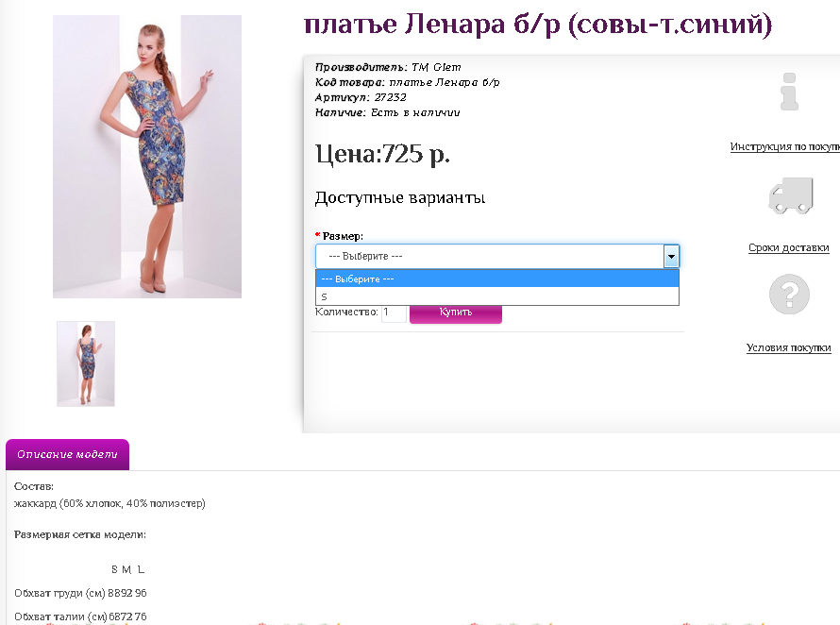Click the question mark icon
This screenshot has width=840, height=625.
[x=789, y=294]
